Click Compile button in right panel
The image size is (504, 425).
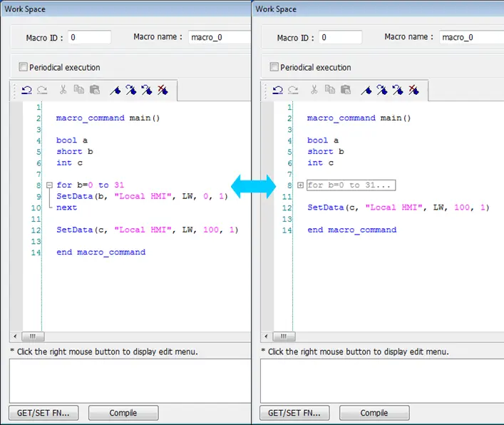coord(374,413)
